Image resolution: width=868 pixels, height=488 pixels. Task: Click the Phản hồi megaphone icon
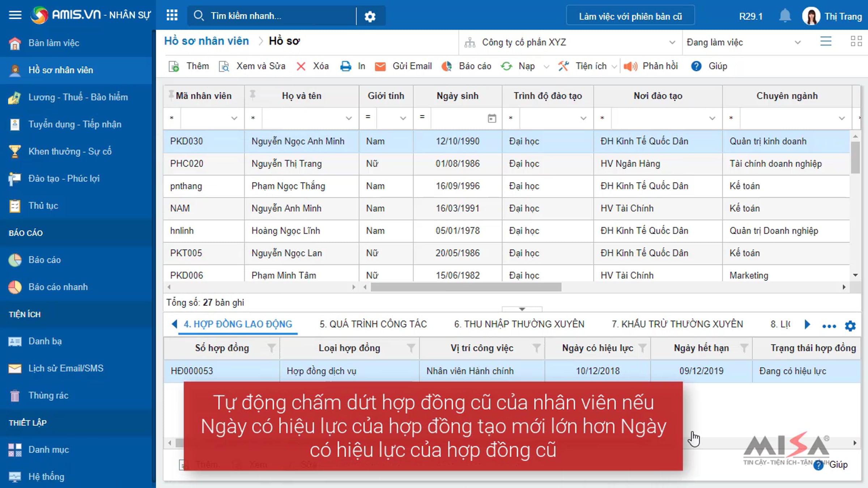(630, 66)
